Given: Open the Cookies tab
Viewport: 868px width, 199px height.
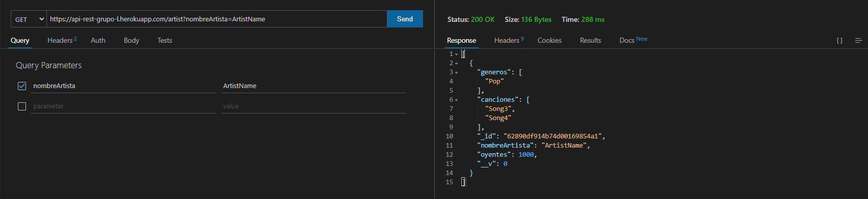Looking at the screenshot, I should click(x=549, y=40).
